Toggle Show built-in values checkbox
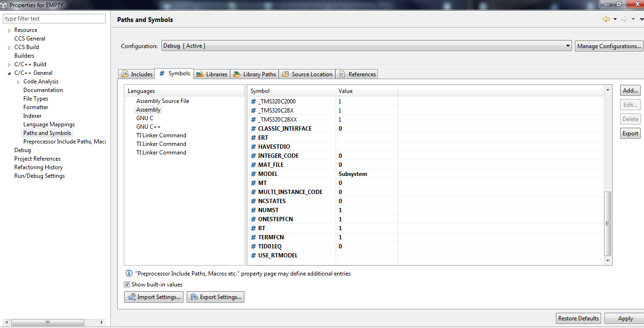This screenshot has height=328, width=644. click(127, 285)
